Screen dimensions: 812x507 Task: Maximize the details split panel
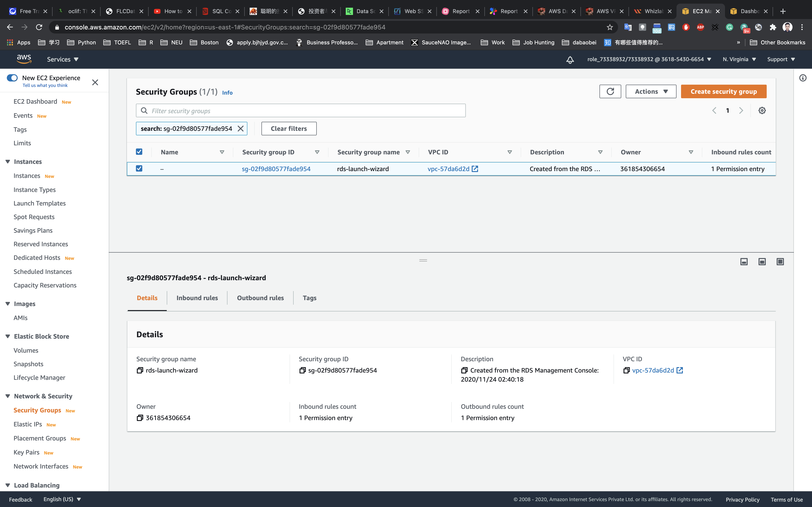[x=780, y=262]
